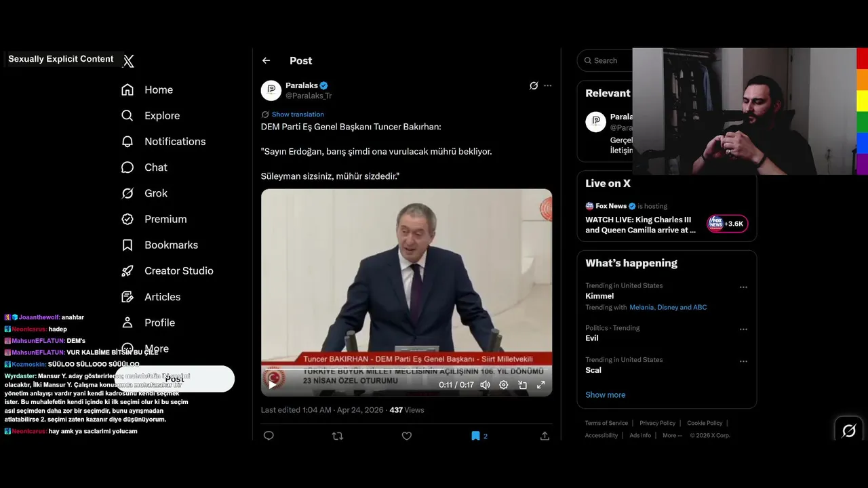868x488 pixels.
Task: Open the @Paralaks_Tr handle link
Action: coord(309,96)
